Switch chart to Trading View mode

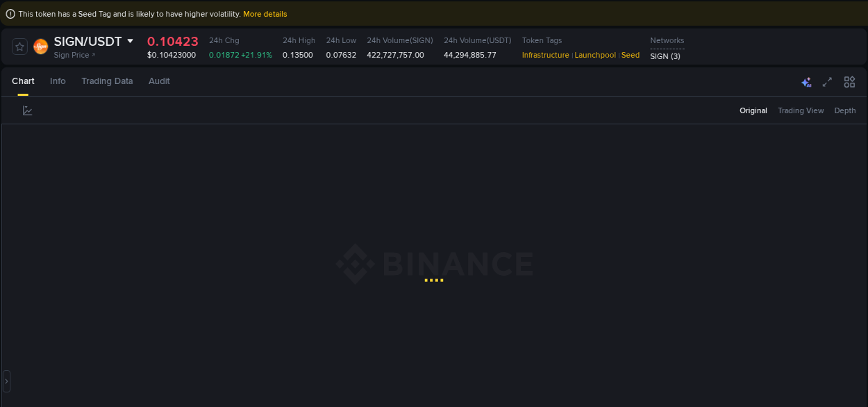point(801,110)
